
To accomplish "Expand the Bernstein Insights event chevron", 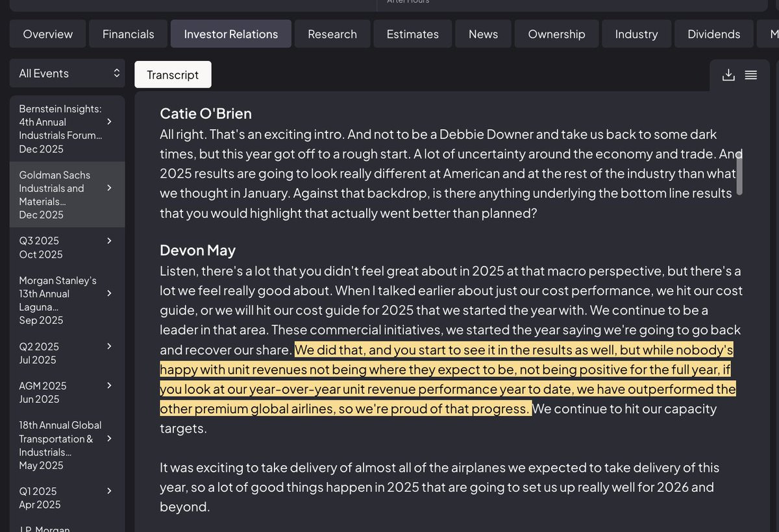I will (x=109, y=122).
